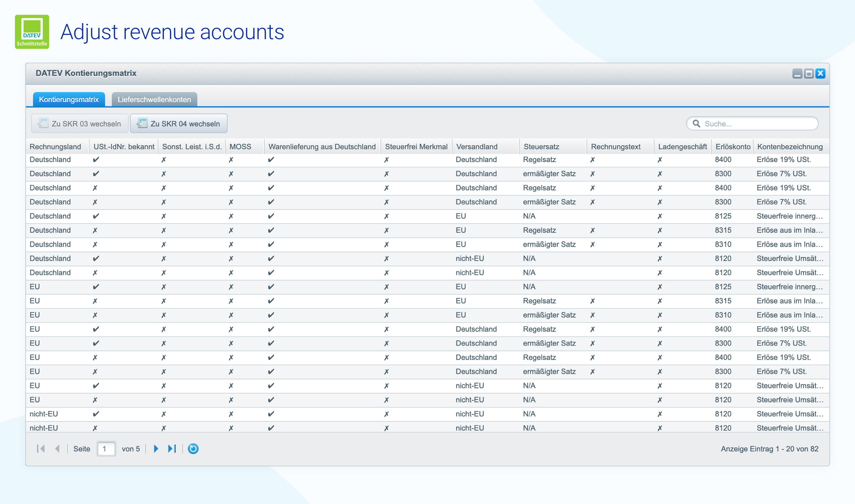Focus the Suche search field

[752, 124]
